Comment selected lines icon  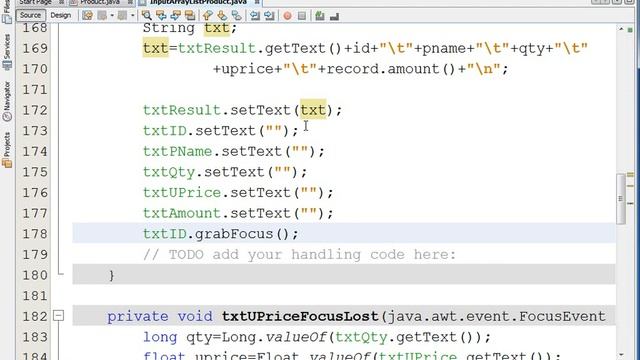320,16
